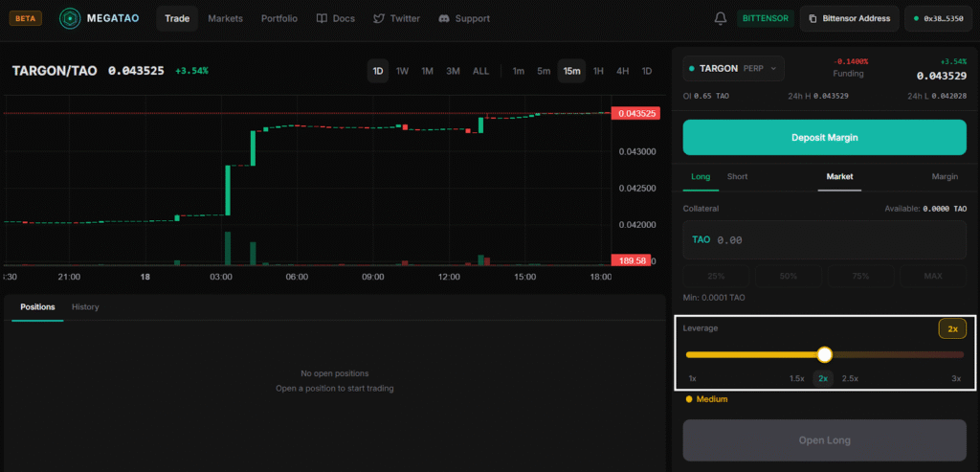Click the leverage slider handle
This screenshot has width=980, height=472.
tap(825, 354)
